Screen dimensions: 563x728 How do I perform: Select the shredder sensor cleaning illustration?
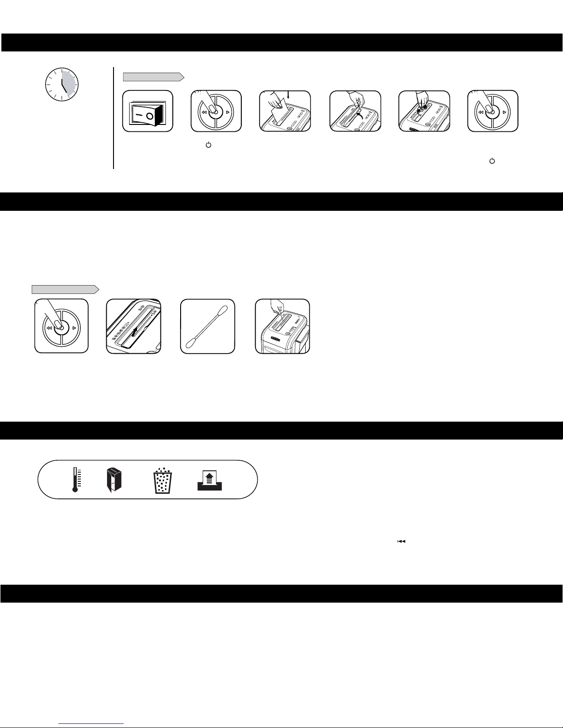pyautogui.click(x=283, y=326)
